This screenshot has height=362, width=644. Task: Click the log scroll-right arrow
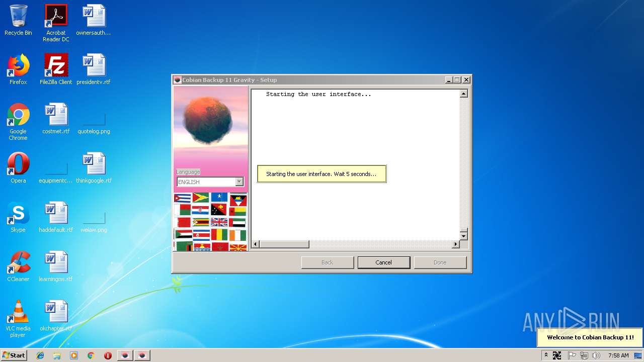pyautogui.click(x=456, y=244)
